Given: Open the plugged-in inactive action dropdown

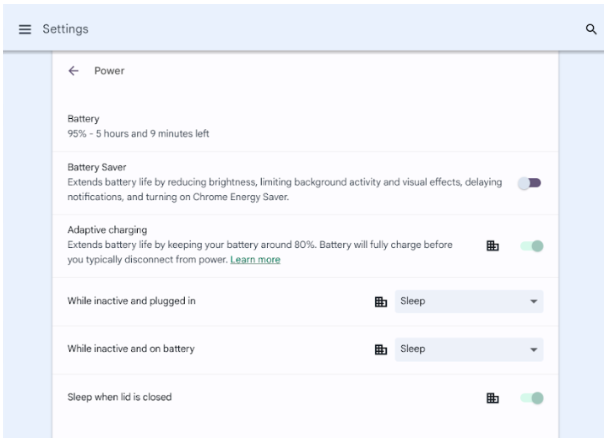Looking at the screenshot, I should [469, 300].
